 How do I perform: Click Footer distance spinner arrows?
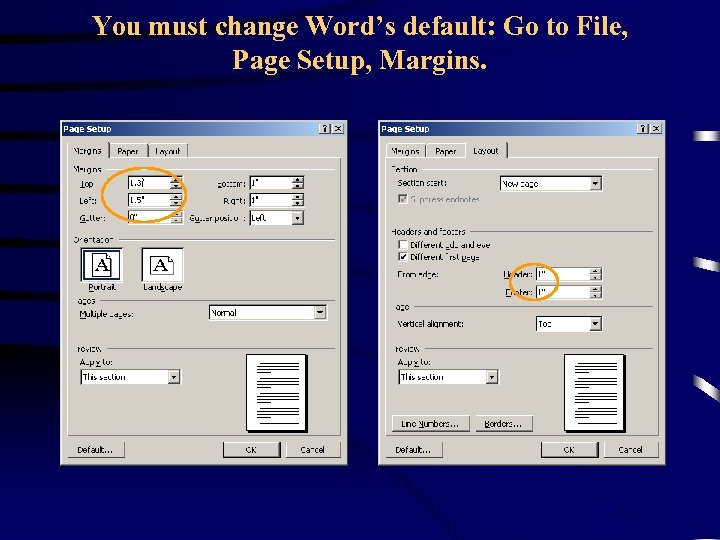[x=596, y=292]
